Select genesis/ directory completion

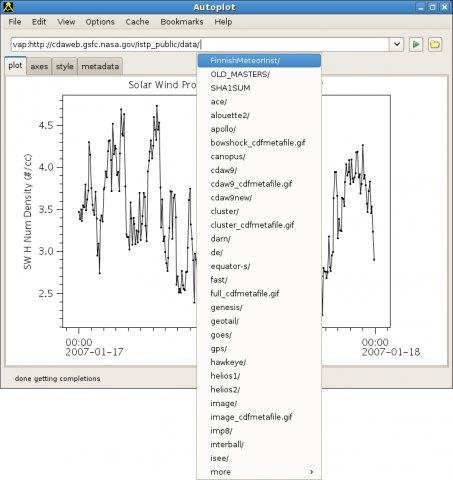pyautogui.click(x=259, y=307)
